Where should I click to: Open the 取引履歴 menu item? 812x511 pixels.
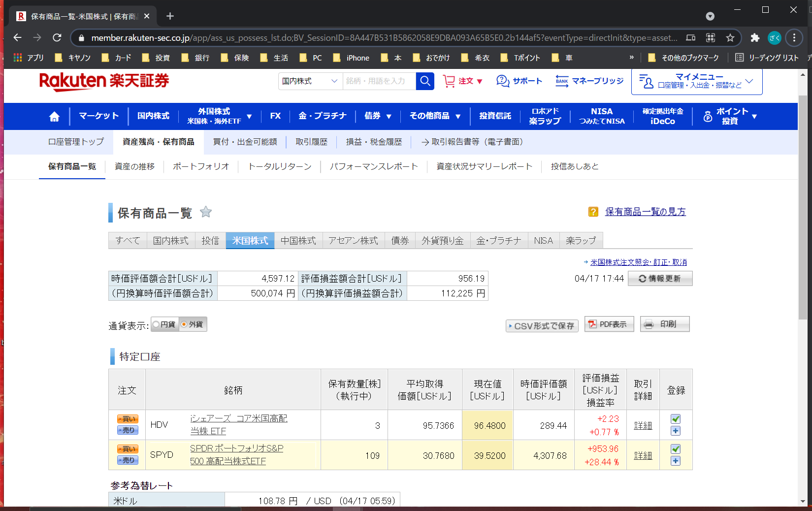pyautogui.click(x=311, y=142)
